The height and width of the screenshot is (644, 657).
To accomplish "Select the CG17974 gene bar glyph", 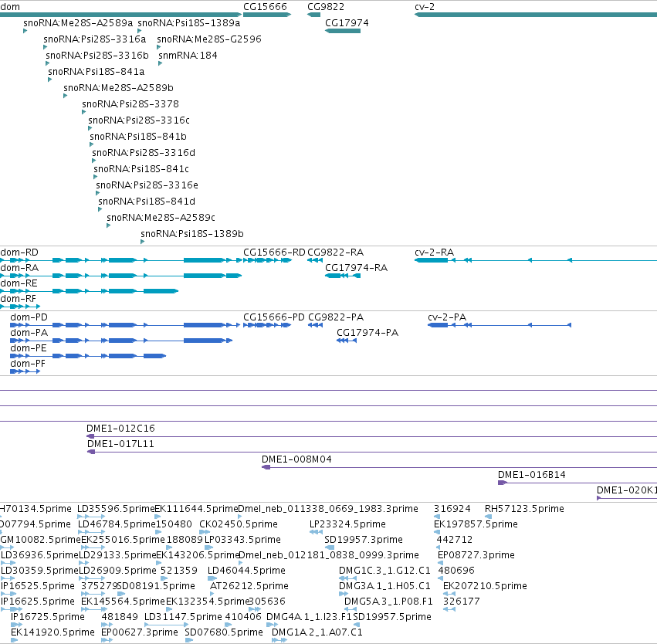I will coord(343,31).
